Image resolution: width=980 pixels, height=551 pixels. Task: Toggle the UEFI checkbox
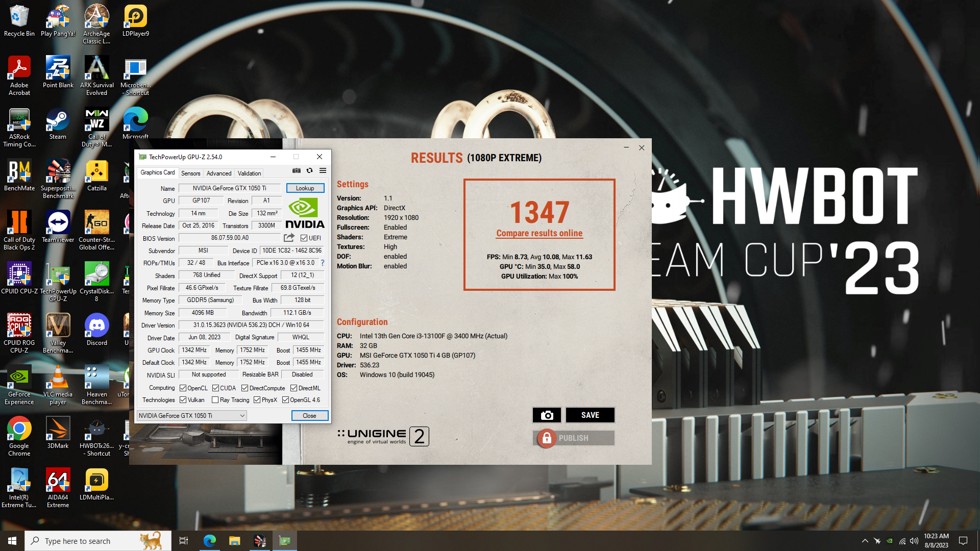click(x=304, y=238)
